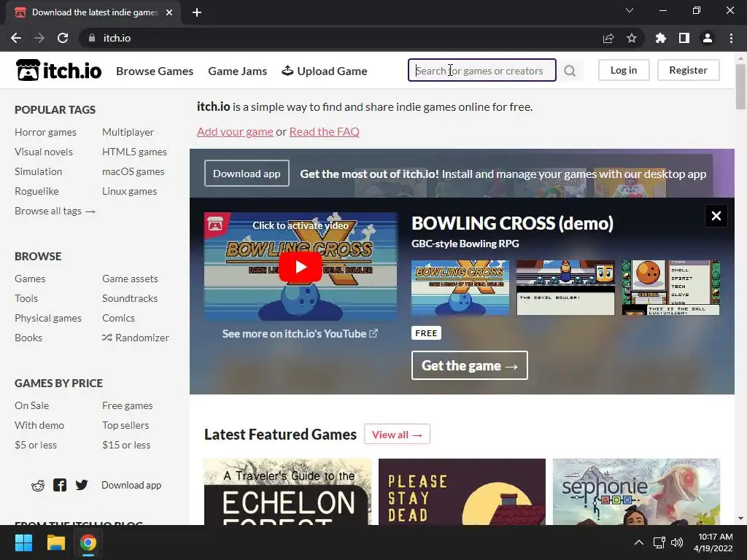Bookmark this page with the star

(x=632, y=38)
